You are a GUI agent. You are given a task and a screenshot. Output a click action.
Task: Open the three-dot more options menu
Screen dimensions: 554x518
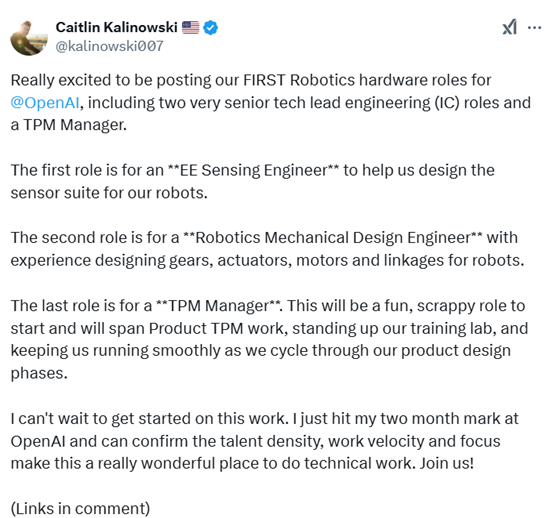534,28
